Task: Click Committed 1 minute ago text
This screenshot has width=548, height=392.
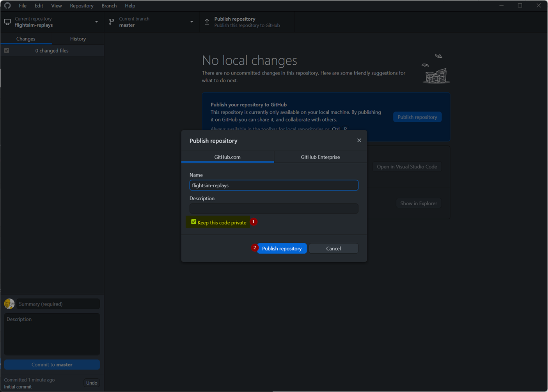Action: (29, 380)
